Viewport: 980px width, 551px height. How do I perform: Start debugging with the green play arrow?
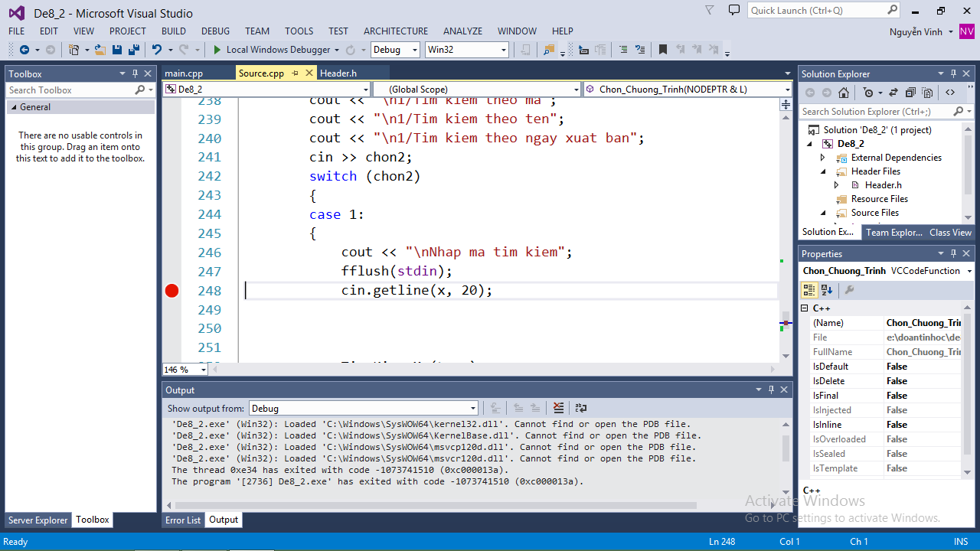(217, 50)
